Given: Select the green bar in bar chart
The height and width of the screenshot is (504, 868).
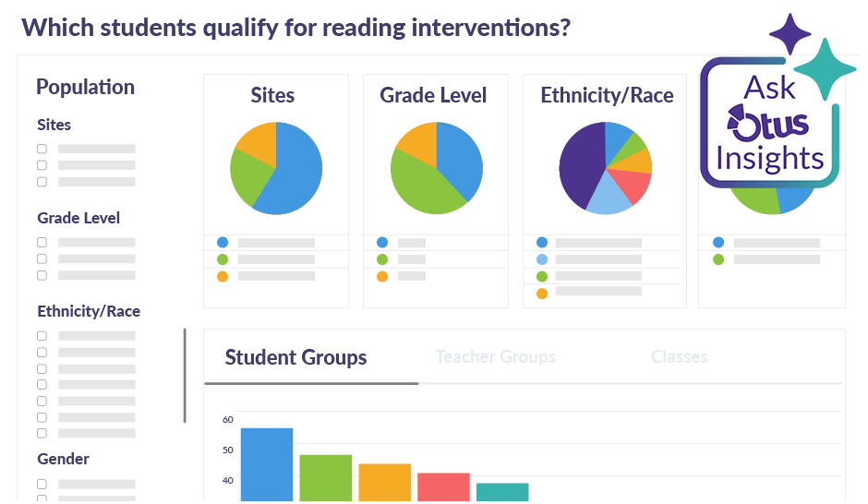Looking at the screenshot, I should coord(326,477).
